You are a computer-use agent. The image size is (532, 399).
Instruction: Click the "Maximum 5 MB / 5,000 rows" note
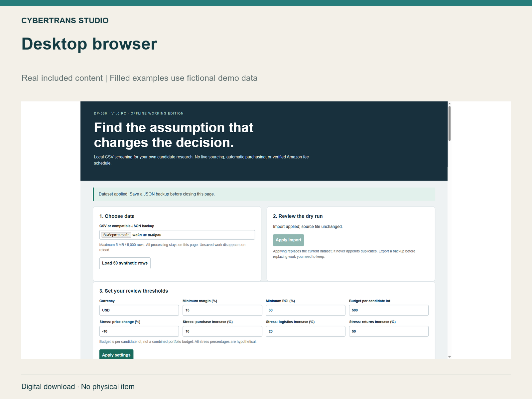pyautogui.click(x=172, y=247)
